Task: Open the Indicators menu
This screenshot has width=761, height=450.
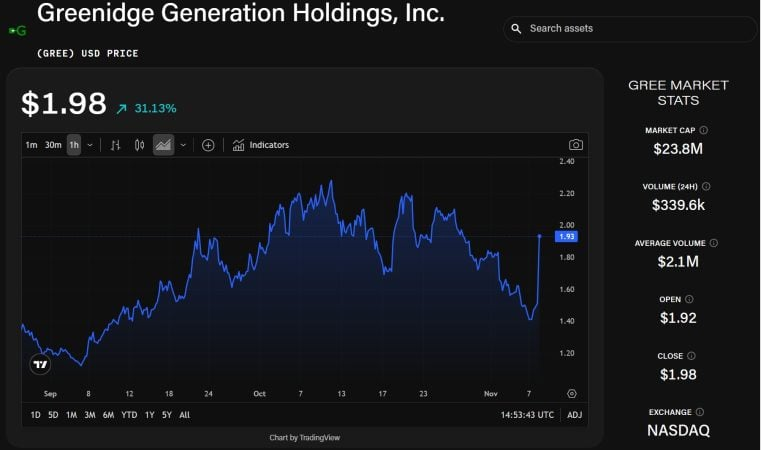Action: [260, 145]
